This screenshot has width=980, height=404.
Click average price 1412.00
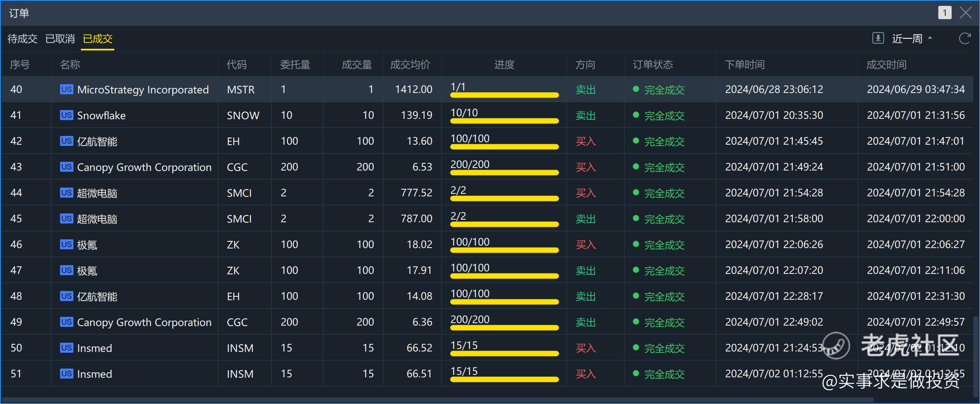tap(414, 89)
